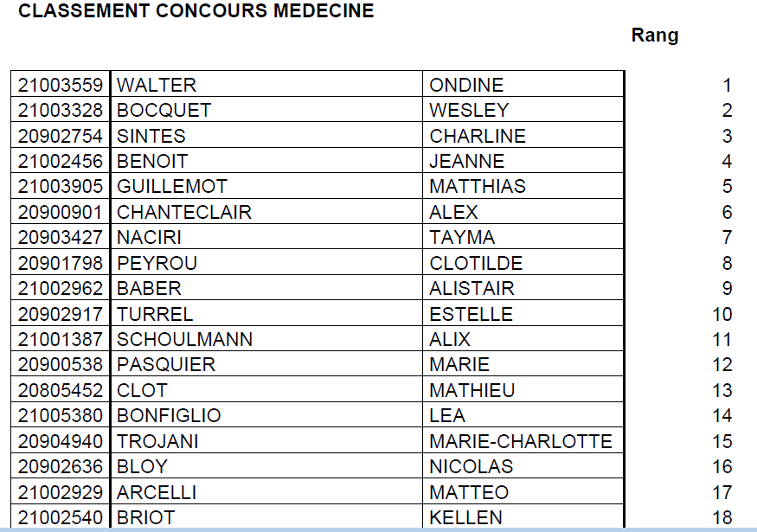Click the surname BOCQUET

[164, 111]
